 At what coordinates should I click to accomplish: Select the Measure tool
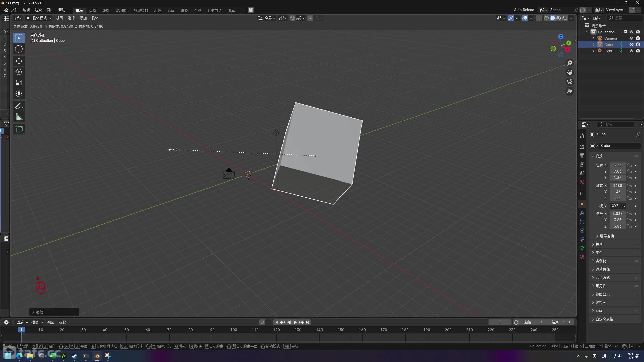pyautogui.click(x=19, y=117)
